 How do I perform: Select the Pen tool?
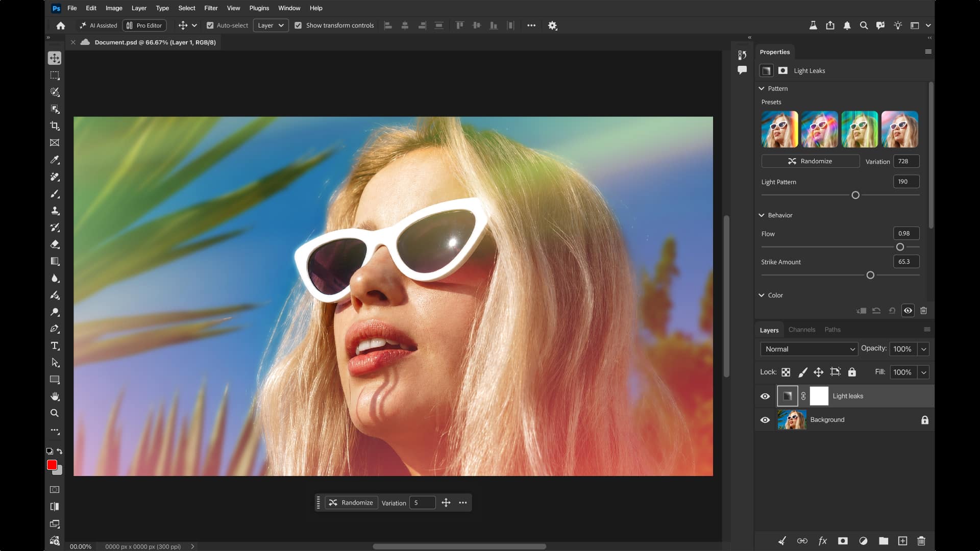55,329
